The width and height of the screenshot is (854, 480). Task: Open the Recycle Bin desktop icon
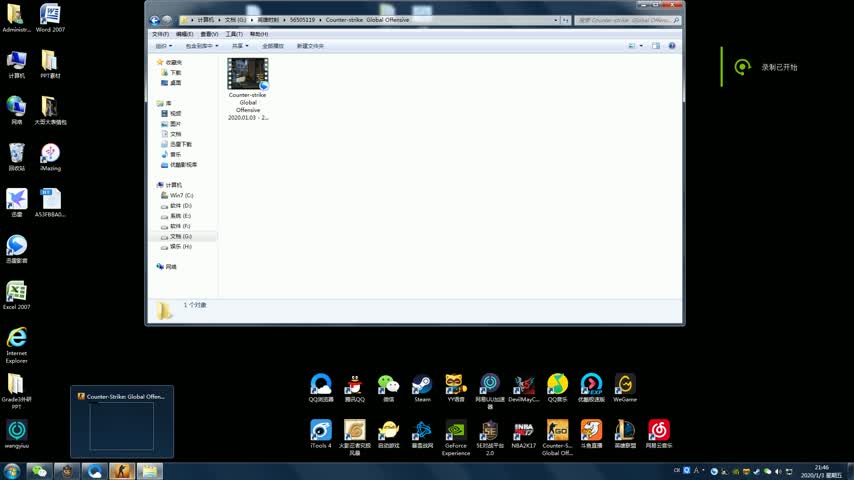[x=16, y=157]
